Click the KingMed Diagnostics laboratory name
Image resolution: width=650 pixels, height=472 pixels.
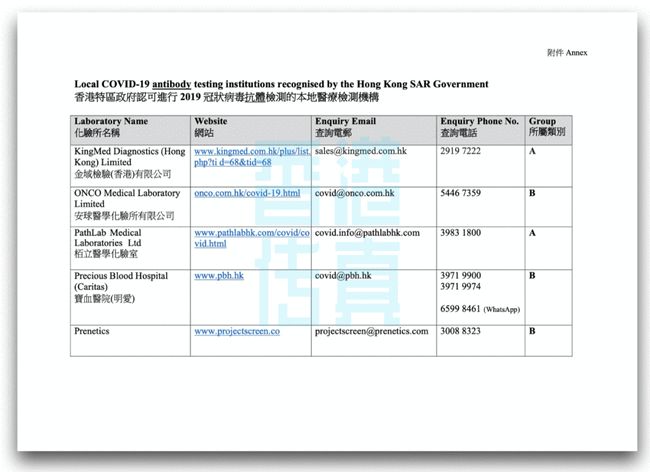tap(130, 162)
